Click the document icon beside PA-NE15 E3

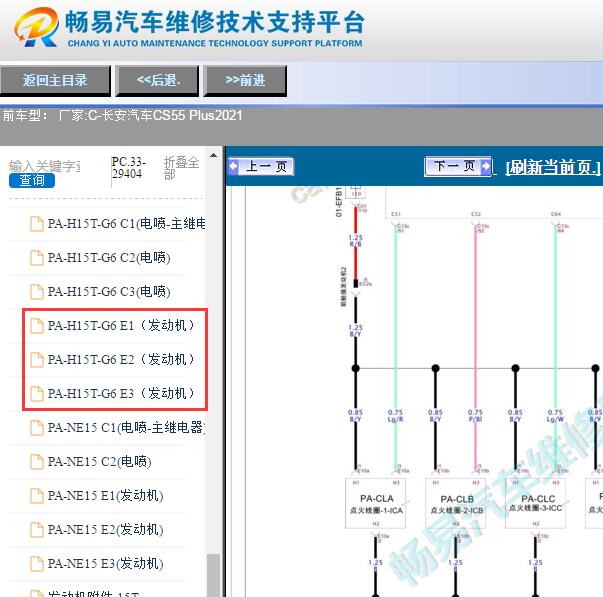[37, 564]
